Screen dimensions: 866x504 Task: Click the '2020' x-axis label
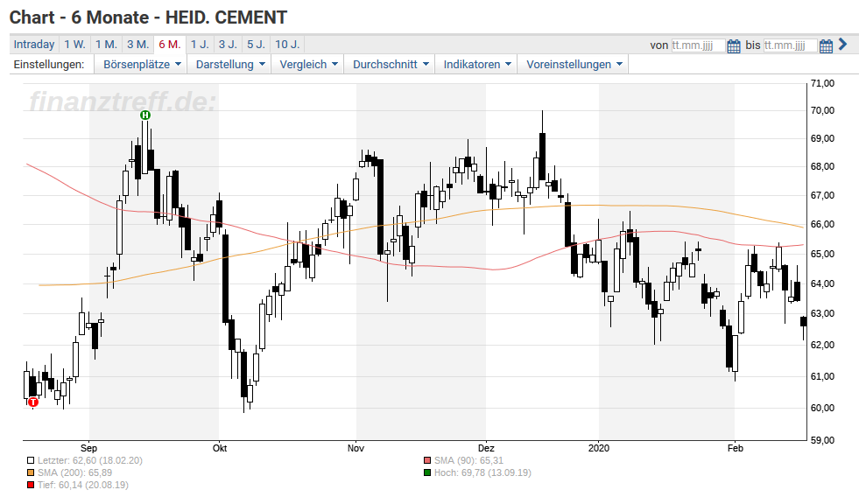pyautogui.click(x=599, y=448)
